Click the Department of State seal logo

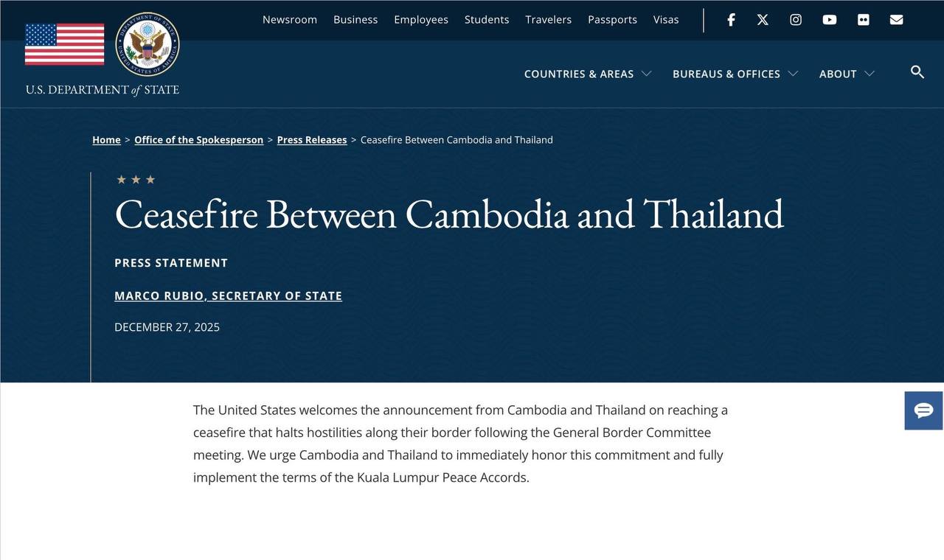147,44
